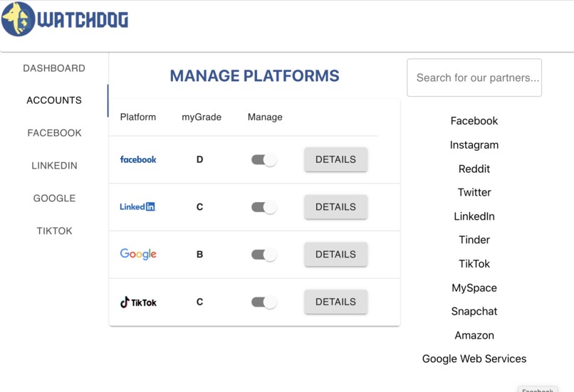
Task: Choose Instagram from the partners list
Action: pos(474,145)
